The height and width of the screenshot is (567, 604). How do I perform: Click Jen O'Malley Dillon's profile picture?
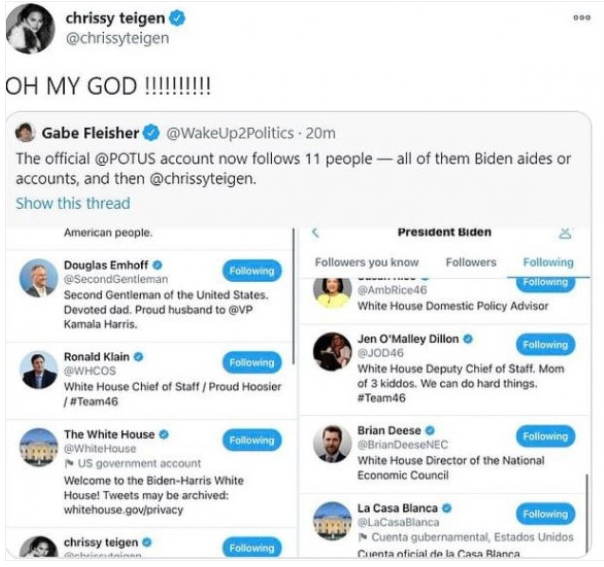332,352
